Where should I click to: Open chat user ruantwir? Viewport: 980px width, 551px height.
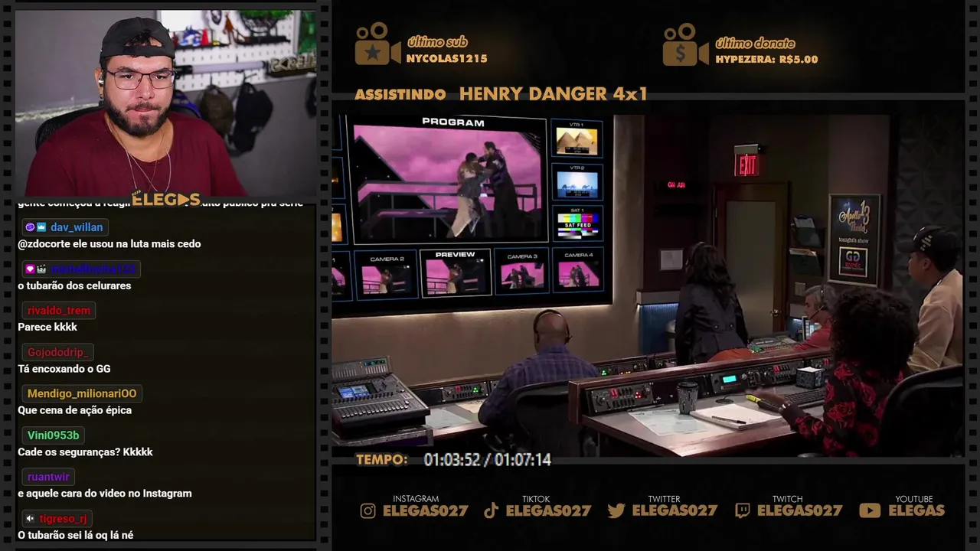click(x=48, y=477)
